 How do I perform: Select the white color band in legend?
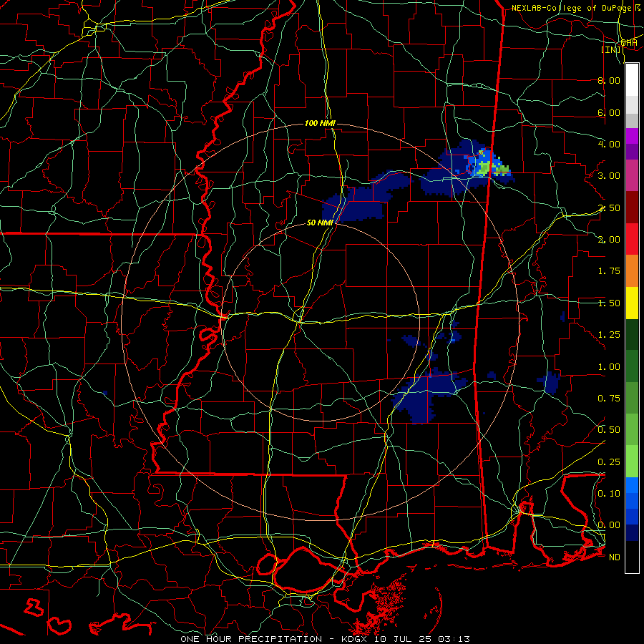coord(632,80)
